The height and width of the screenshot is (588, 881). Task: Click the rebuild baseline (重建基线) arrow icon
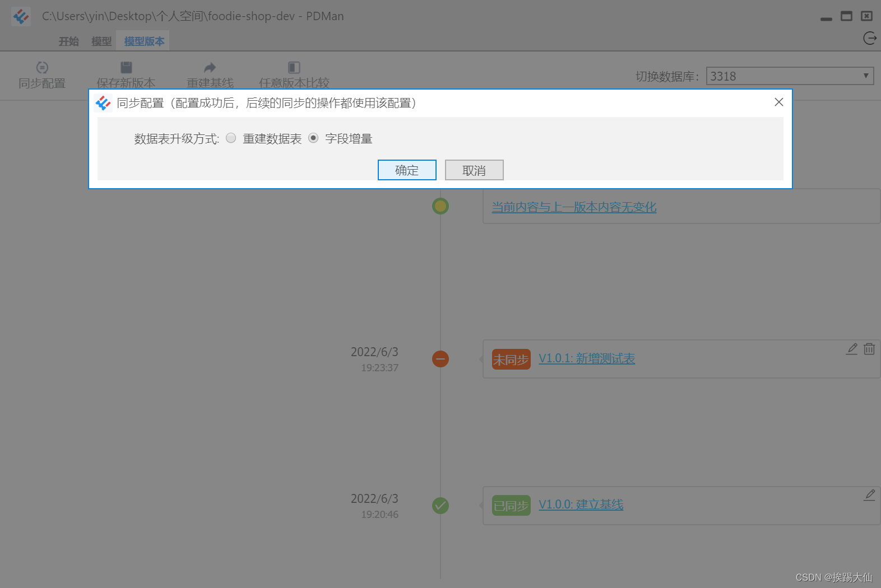pyautogui.click(x=210, y=67)
